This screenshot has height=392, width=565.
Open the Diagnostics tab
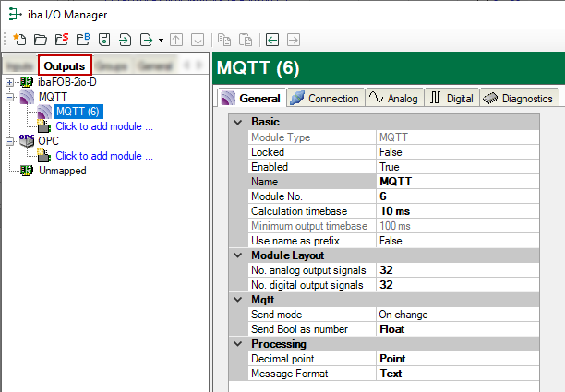[517, 99]
